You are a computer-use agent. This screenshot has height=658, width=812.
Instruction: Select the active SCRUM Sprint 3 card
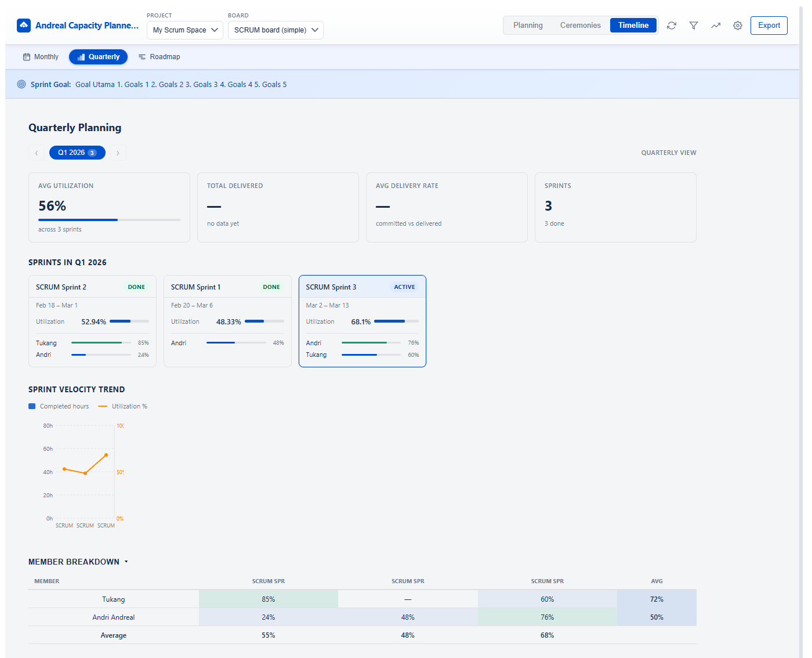(362, 321)
